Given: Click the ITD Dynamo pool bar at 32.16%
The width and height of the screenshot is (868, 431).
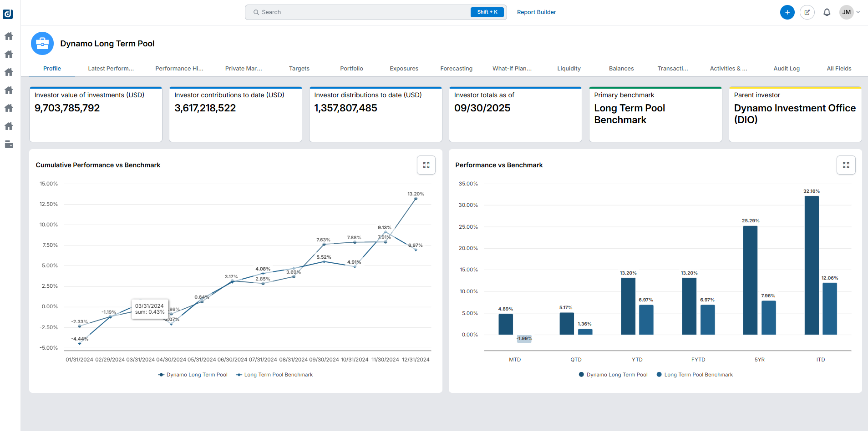Looking at the screenshot, I should tap(811, 265).
